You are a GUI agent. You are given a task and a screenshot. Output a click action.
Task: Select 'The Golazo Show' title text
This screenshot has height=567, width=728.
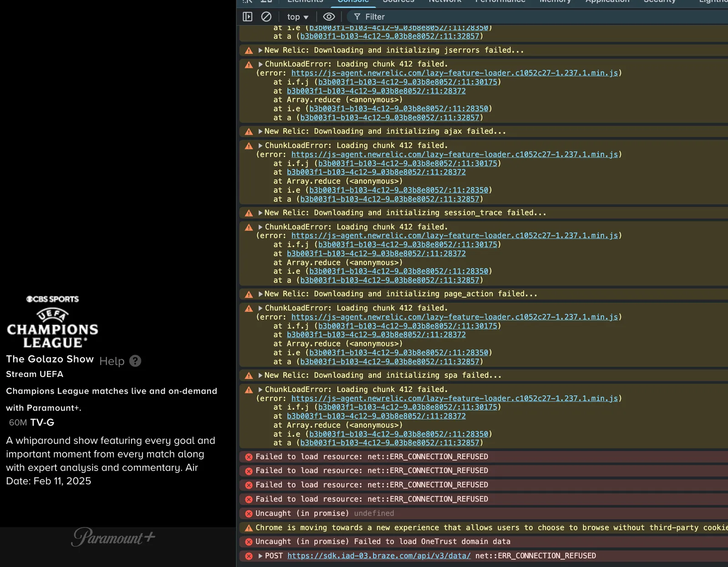click(50, 359)
